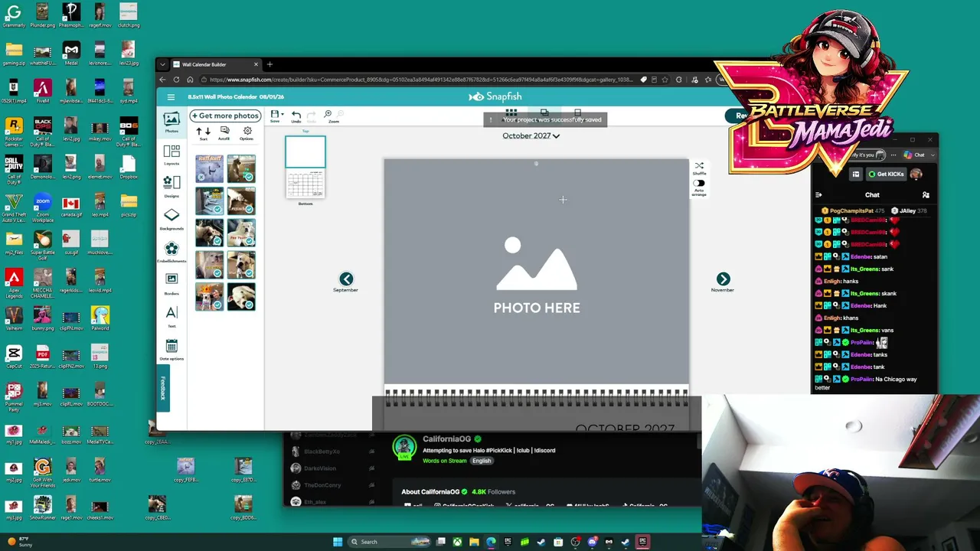Open the Feedback side tab
The height and width of the screenshot is (551, 980).
(x=162, y=388)
